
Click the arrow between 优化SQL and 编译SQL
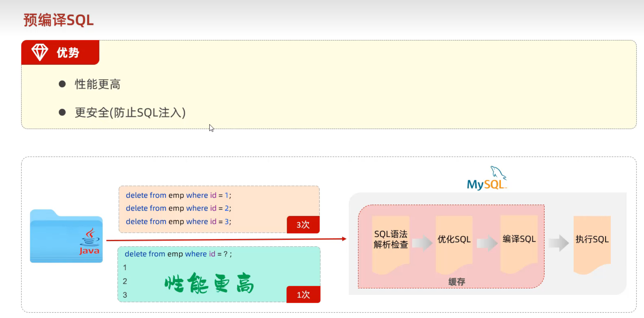pyautogui.click(x=487, y=243)
